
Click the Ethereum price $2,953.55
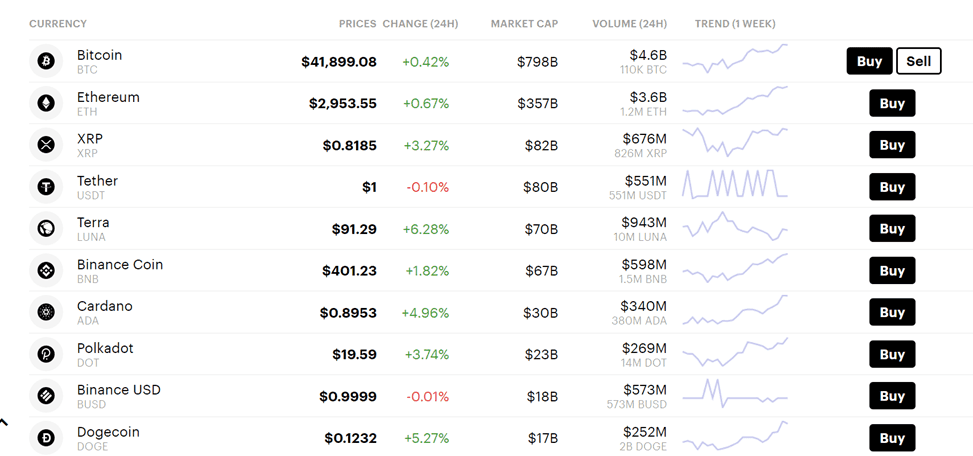pyautogui.click(x=343, y=104)
